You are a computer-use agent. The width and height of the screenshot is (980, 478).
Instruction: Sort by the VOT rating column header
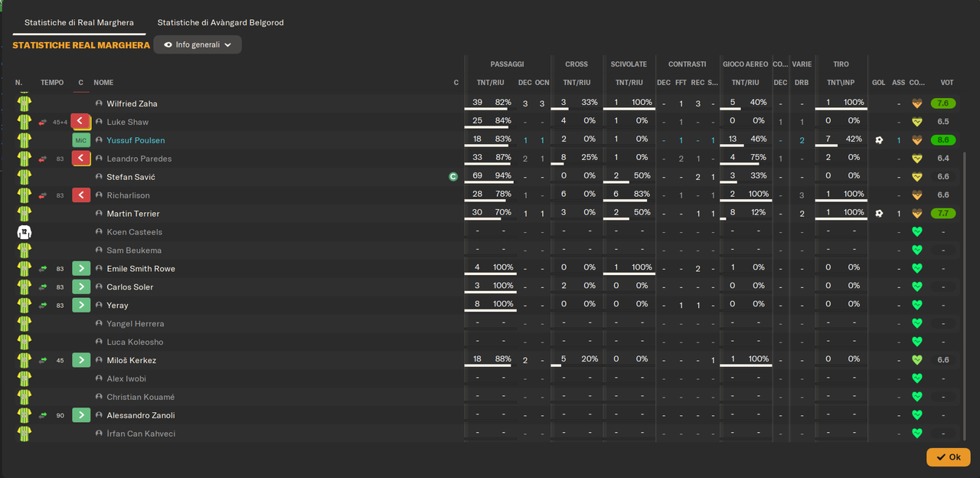pyautogui.click(x=947, y=83)
